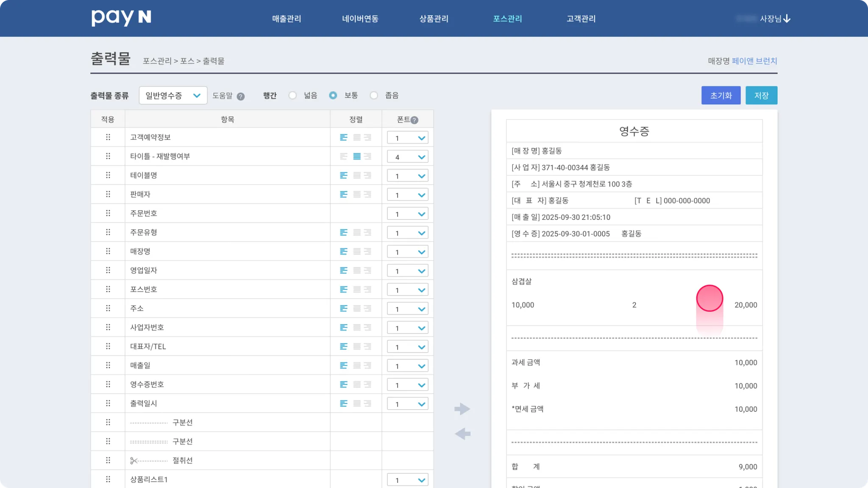Select 좁음 line spacing radio
The image size is (868, 488).
(374, 95)
